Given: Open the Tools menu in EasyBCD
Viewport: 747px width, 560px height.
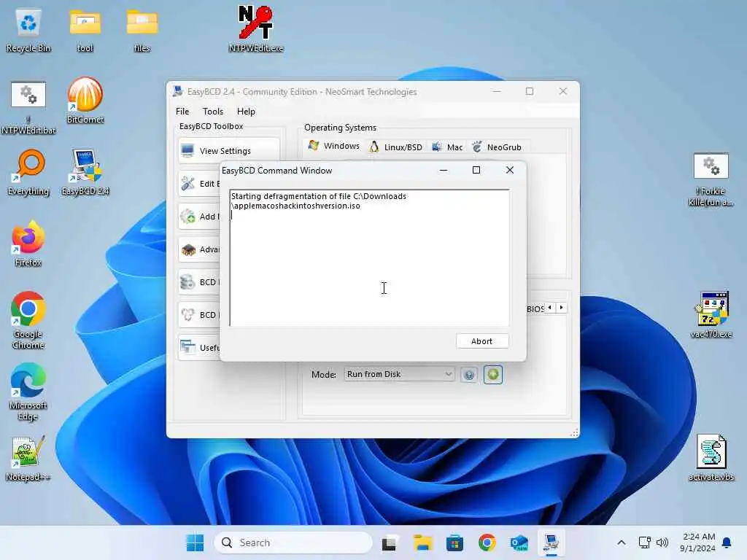Looking at the screenshot, I should [212, 112].
